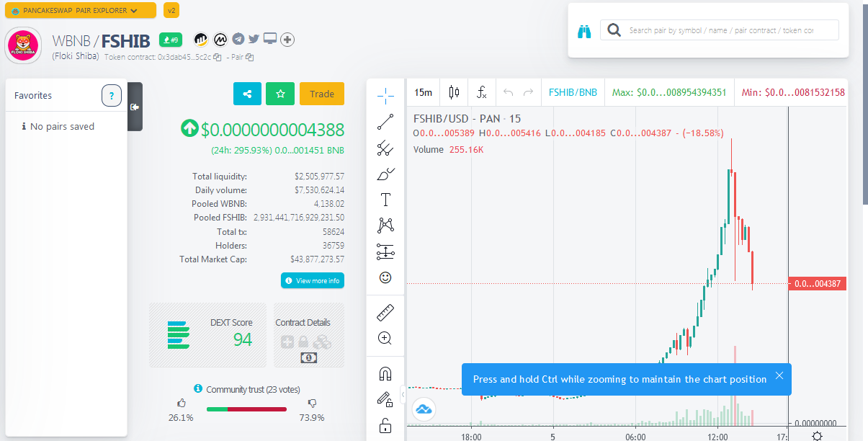
Task: Close the Ctrl zooming tip notification
Action: coord(779,375)
